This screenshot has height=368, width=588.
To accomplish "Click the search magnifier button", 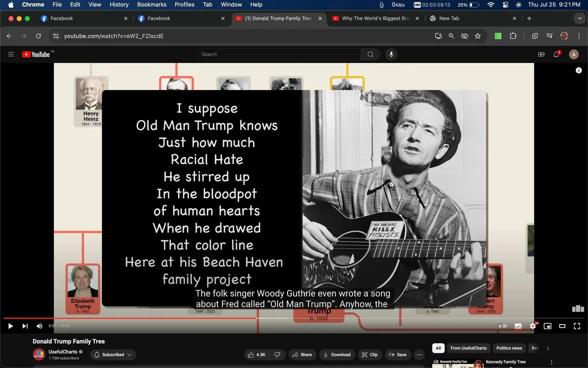I will tap(370, 54).
